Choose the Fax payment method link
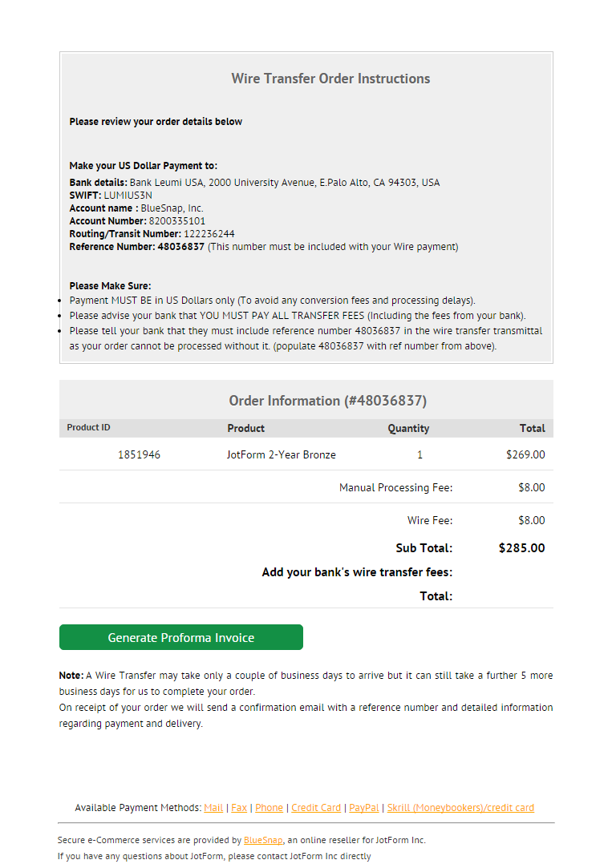This screenshot has height=868, width=608. (239, 808)
